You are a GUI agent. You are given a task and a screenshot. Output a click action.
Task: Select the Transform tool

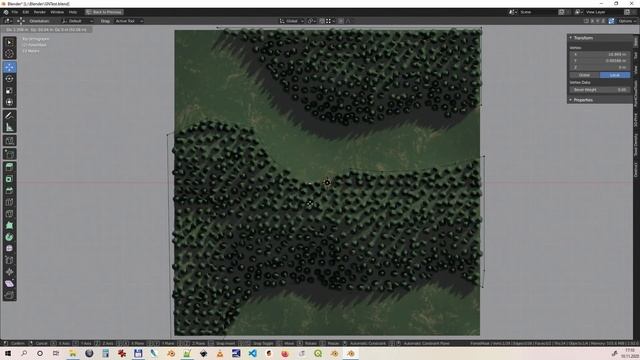(x=9, y=102)
